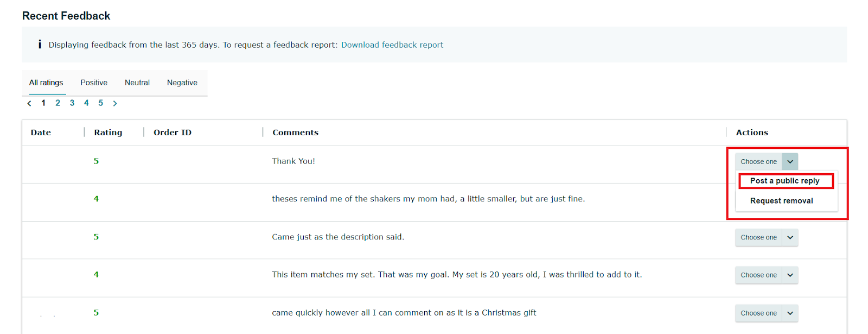Select 'Request removal'
The height and width of the screenshot is (334, 868).
tap(781, 200)
